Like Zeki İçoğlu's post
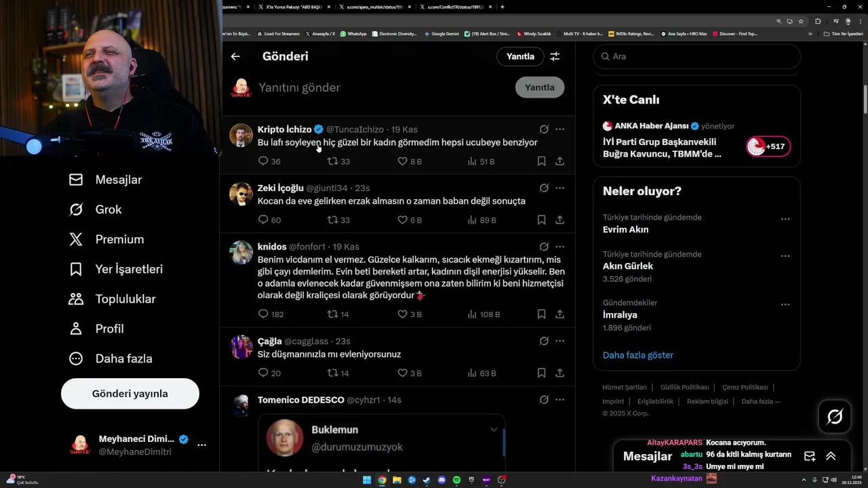Viewport: 868px width, 488px height. 402,220
